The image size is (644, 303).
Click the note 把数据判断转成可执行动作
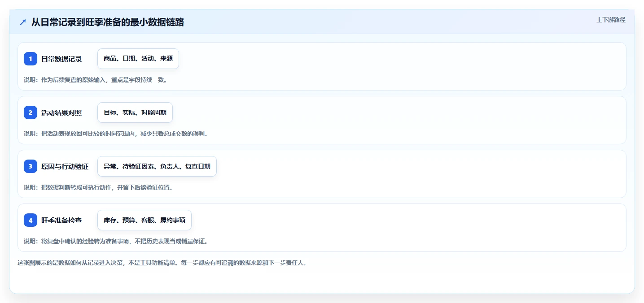tap(77, 187)
